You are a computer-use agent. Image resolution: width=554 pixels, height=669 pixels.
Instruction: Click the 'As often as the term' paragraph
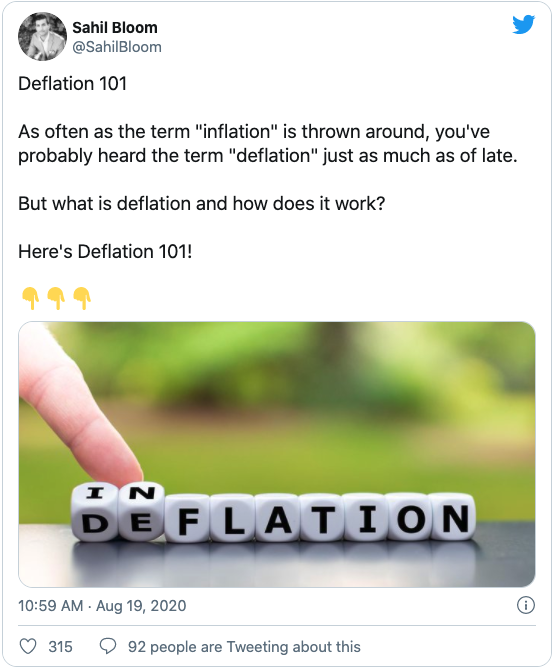[x=268, y=144]
